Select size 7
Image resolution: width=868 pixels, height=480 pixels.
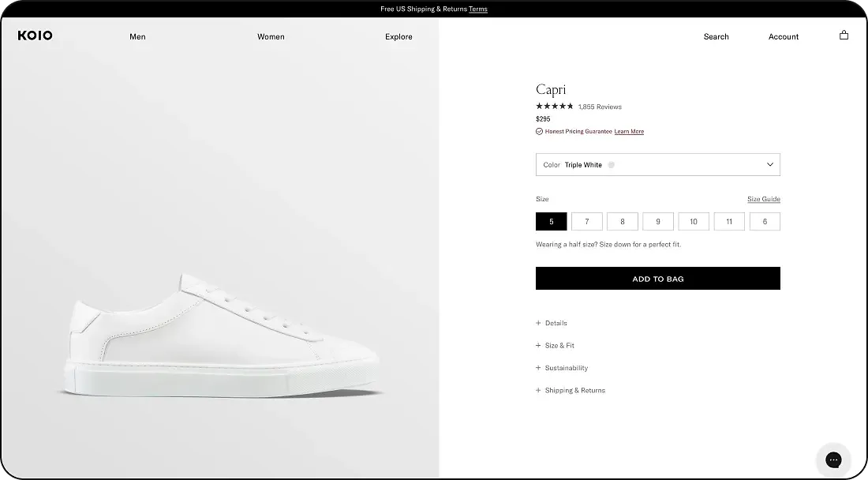pyautogui.click(x=587, y=222)
